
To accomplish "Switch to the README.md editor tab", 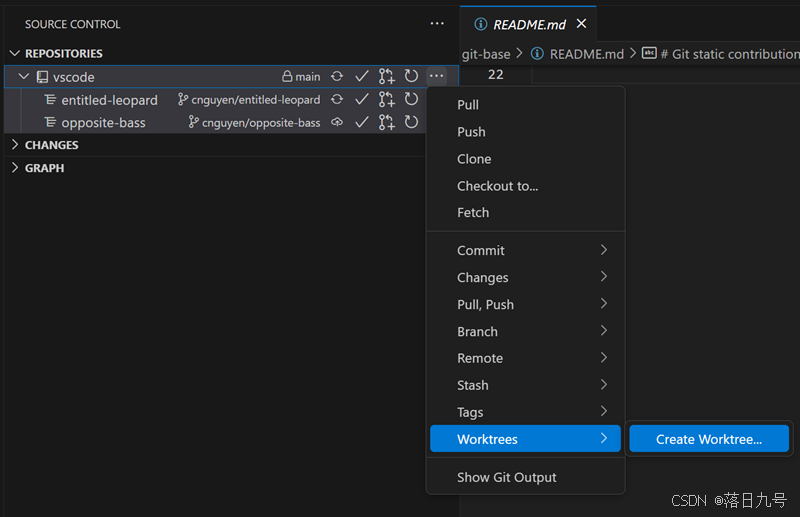I will pos(529,24).
